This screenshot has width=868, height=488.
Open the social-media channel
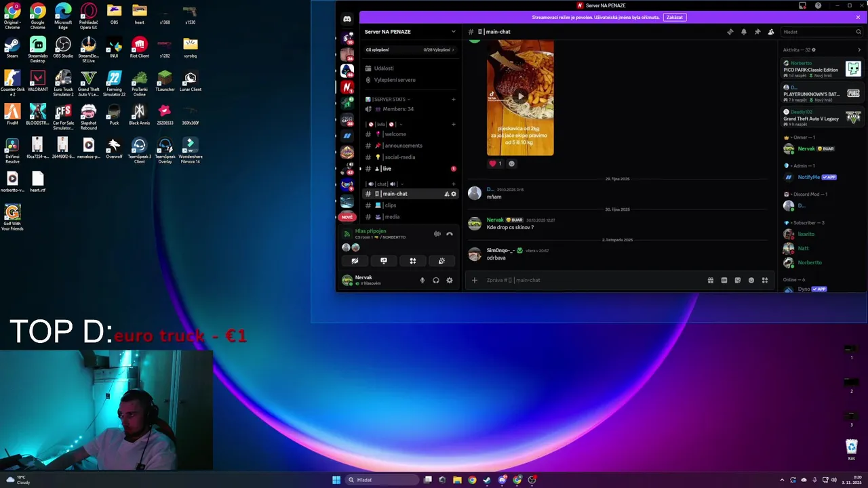410,157
